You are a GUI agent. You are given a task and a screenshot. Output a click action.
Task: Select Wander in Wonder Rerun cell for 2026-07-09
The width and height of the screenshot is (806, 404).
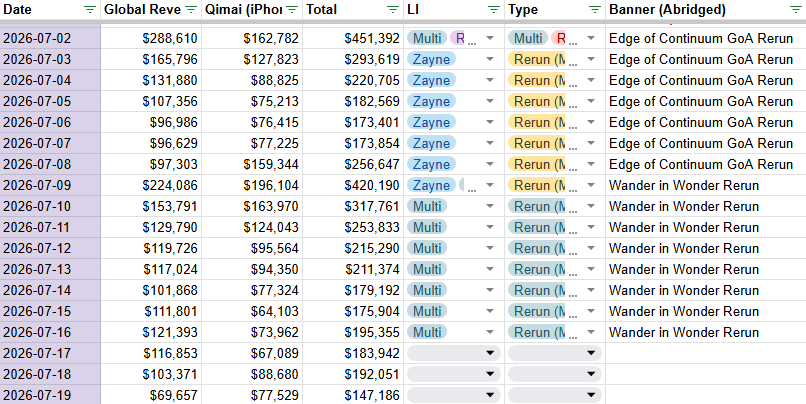pyautogui.click(x=706, y=186)
